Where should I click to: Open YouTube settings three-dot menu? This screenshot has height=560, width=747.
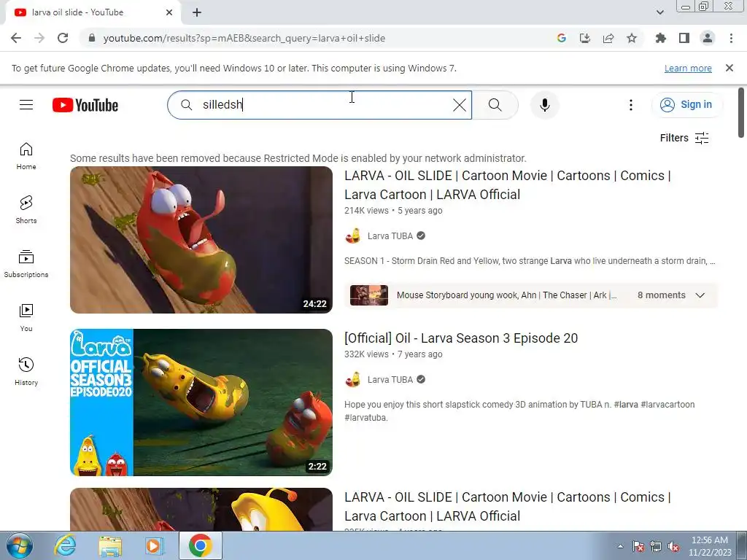tap(631, 105)
